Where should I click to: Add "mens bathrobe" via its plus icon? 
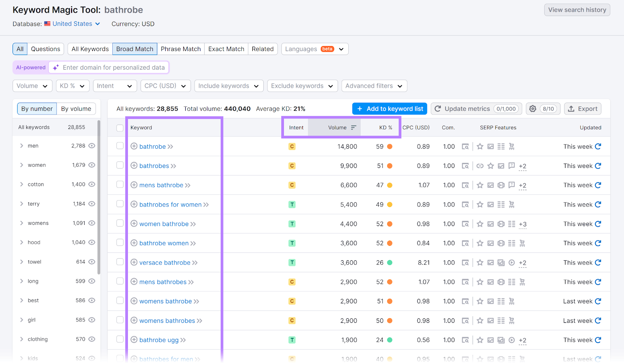click(x=134, y=185)
